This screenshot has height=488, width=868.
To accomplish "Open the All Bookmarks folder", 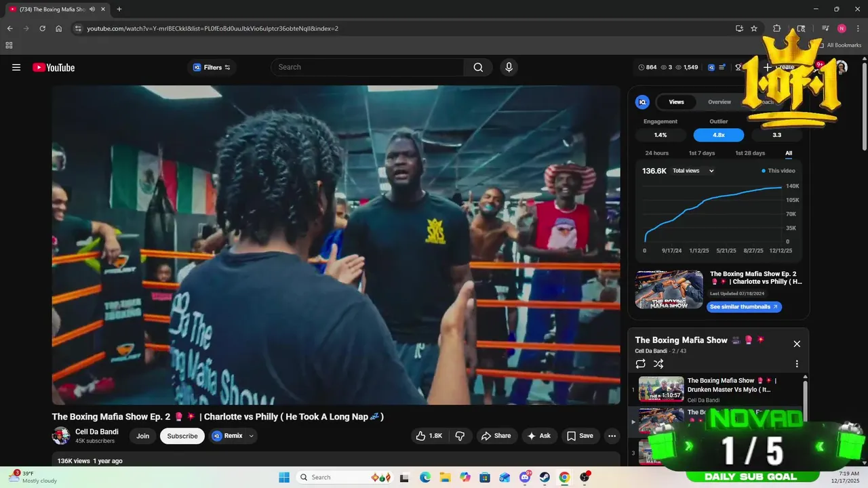I will (840, 45).
